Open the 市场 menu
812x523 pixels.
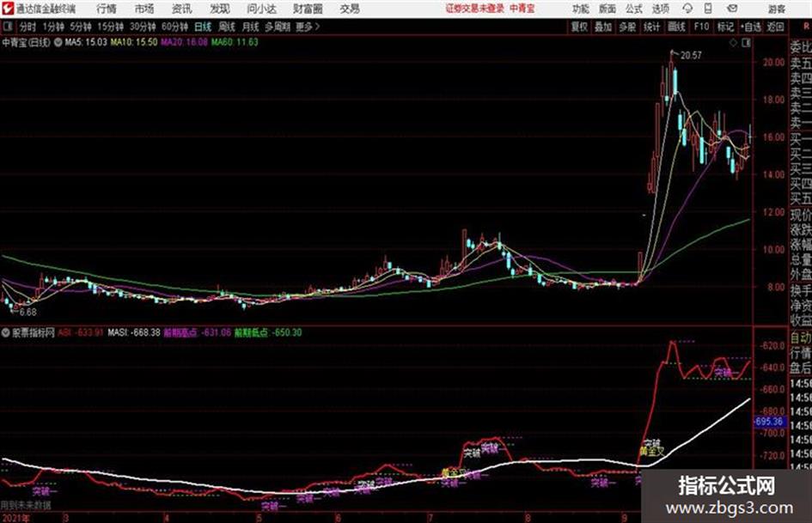click(x=144, y=9)
